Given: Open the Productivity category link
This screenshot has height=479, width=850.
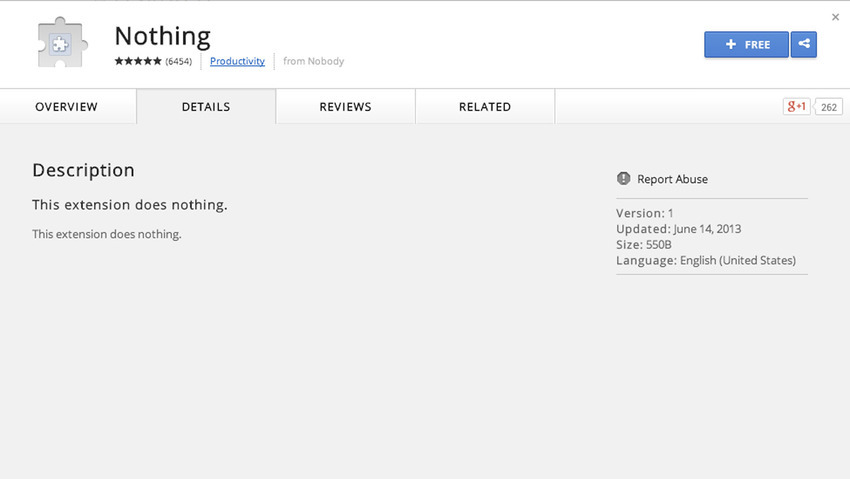Looking at the screenshot, I should pos(237,61).
